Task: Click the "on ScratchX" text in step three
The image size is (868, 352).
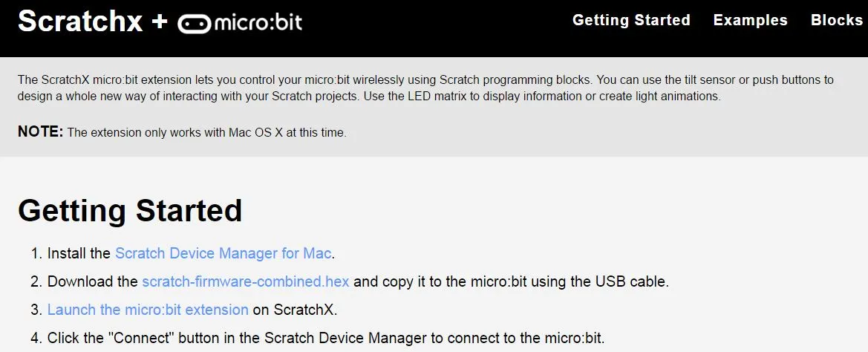Action: click(x=295, y=310)
